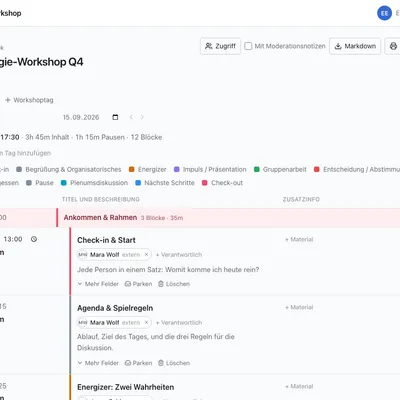Screen dimensions: 400x400
Task: Park the Check-in & Start block
Action: point(138,284)
